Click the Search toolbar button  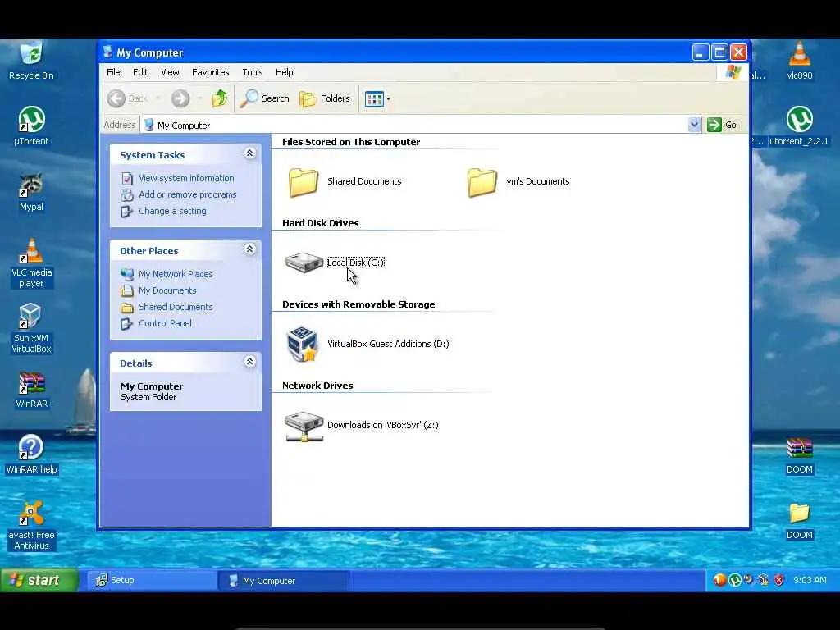coord(264,98)
